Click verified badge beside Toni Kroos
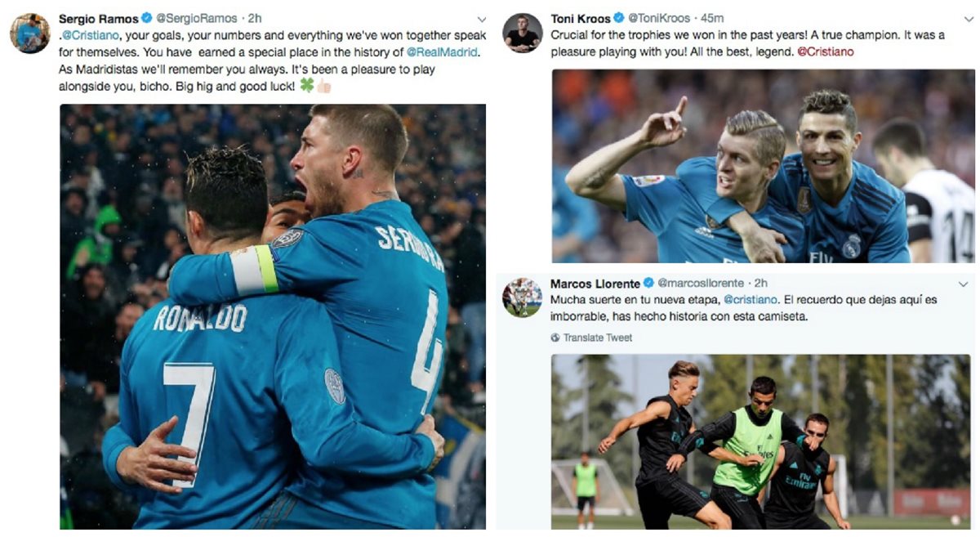The width and height of the screenshot is (980, 537). tap(619, 18)
